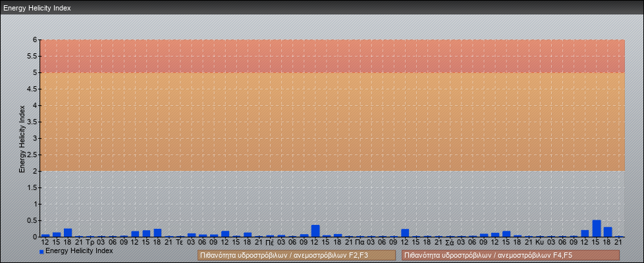Toggle the Energy Helicity Index legend label
Screen dimensions: 644x263
[79, 251]
